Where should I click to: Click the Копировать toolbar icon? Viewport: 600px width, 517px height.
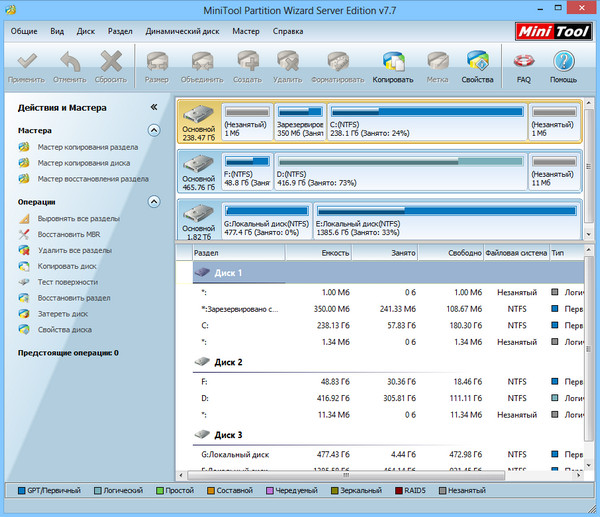392,66
